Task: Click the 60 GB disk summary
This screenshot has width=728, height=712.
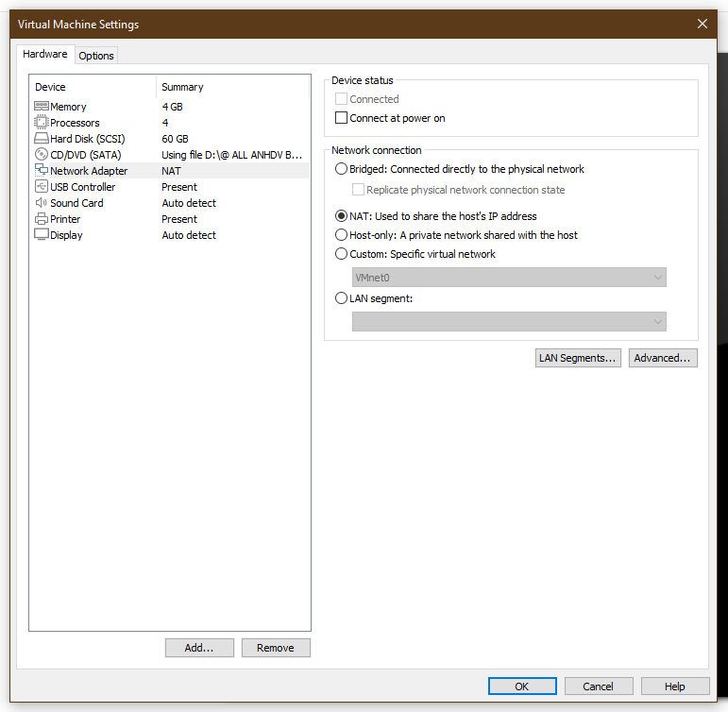Action: point(175,139)
